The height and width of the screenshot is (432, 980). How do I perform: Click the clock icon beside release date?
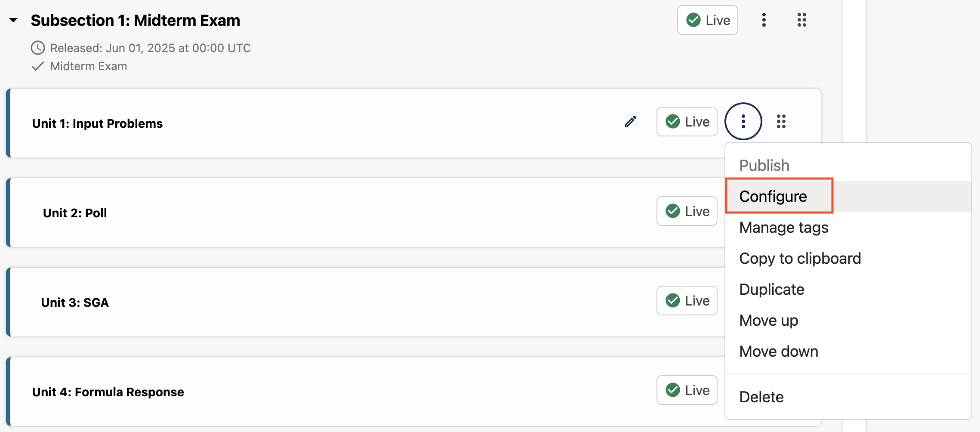(x=38, y=48)
